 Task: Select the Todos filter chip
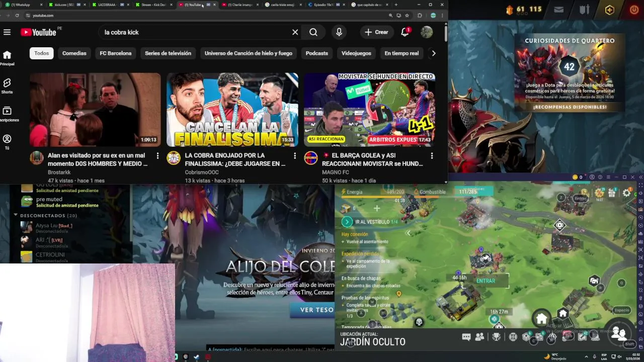tap(42, 53)
